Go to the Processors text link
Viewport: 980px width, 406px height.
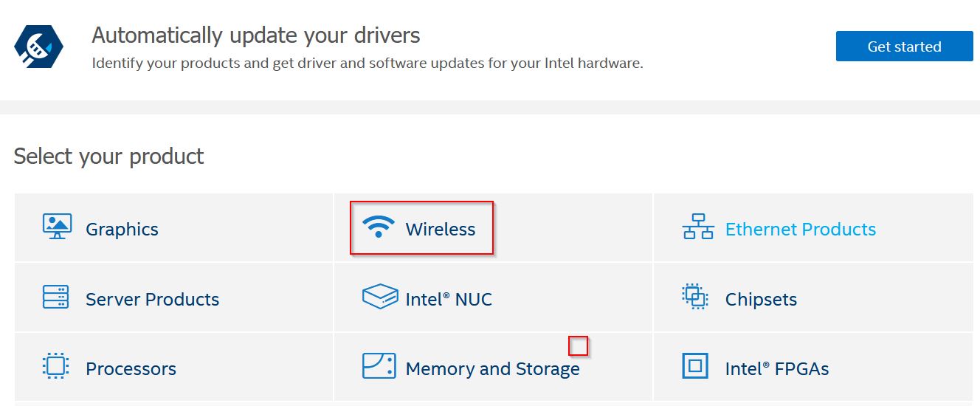click(x=131, y=368)
